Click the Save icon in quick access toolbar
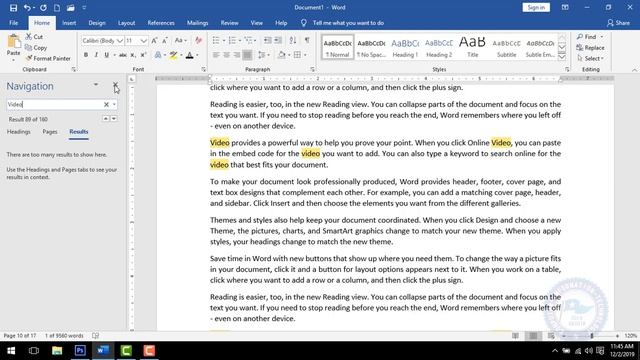 coord(13,8)
